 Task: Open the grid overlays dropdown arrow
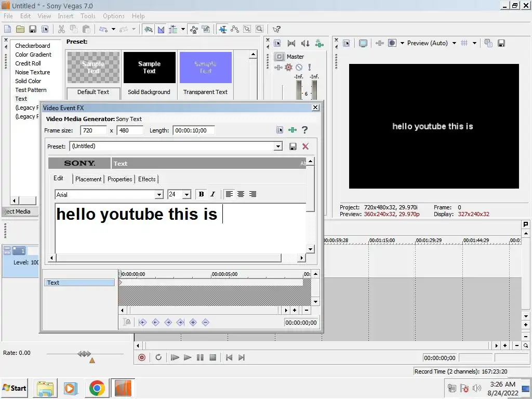click(474, 43)
